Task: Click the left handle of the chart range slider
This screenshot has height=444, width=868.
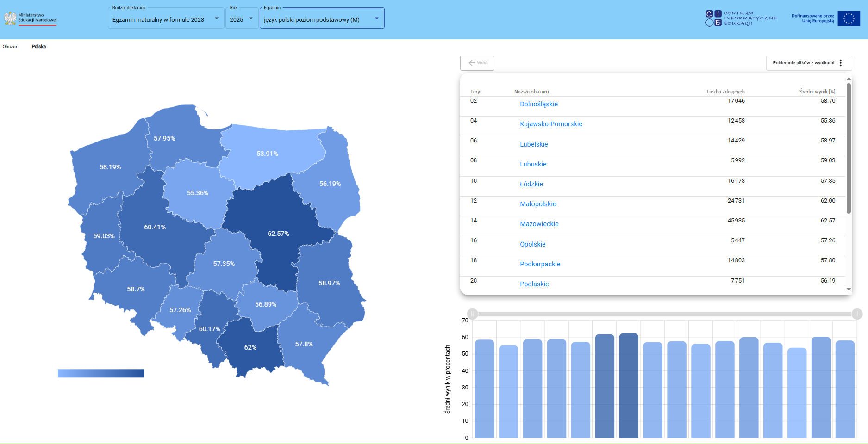Action: tap(472, 314)
